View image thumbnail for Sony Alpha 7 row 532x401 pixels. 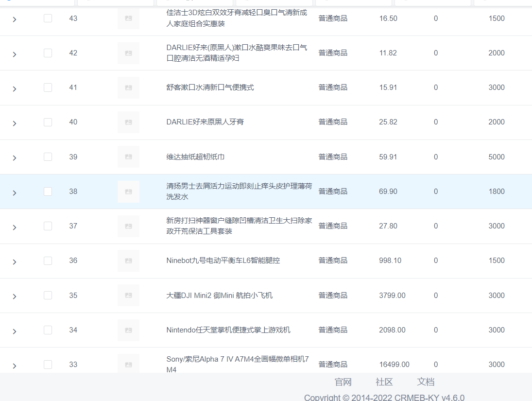pyautogui.click(x=128, y=364)
